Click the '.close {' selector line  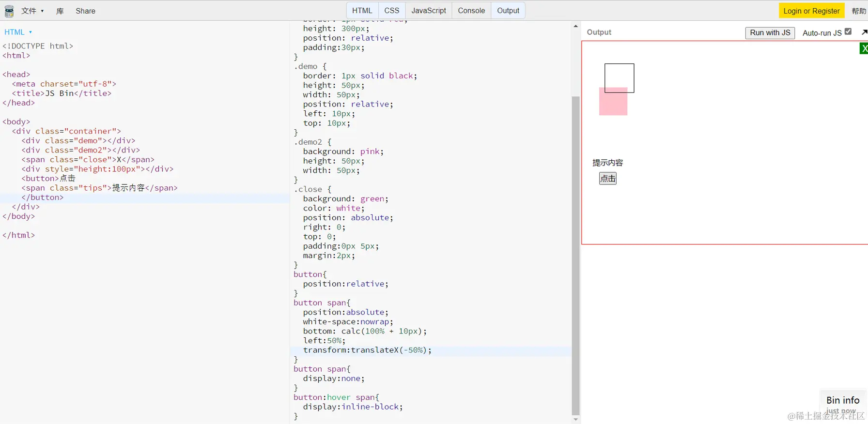[x=312, y=189]
